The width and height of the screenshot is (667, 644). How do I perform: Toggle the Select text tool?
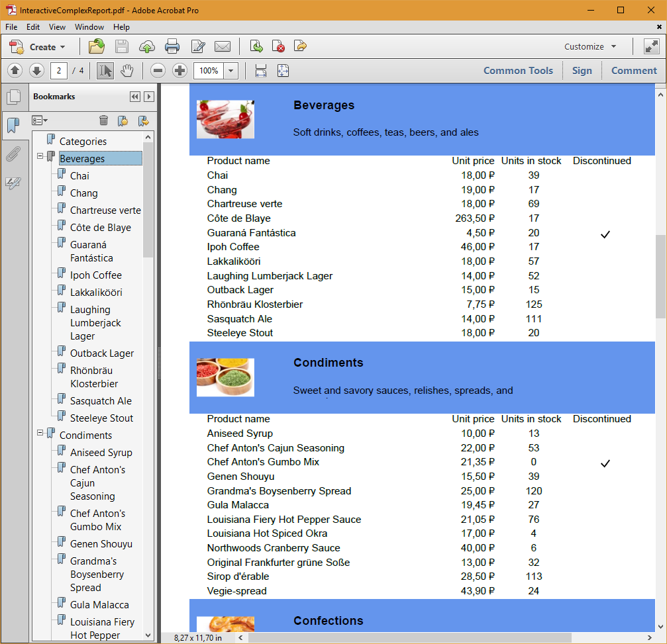coord(105,71)
